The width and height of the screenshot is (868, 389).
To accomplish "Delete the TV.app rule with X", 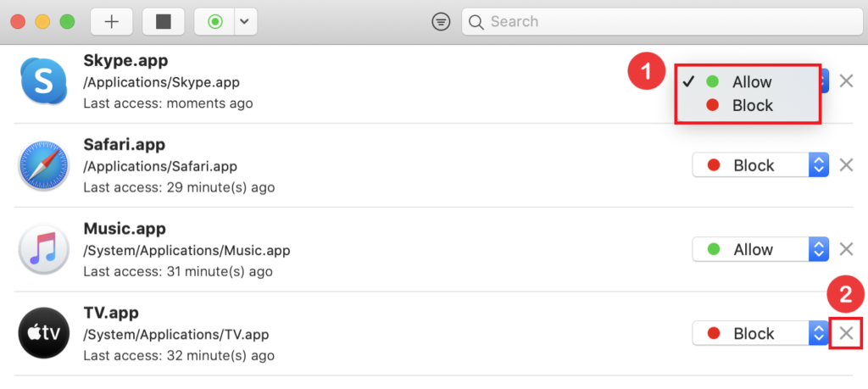I will point(846,333).
